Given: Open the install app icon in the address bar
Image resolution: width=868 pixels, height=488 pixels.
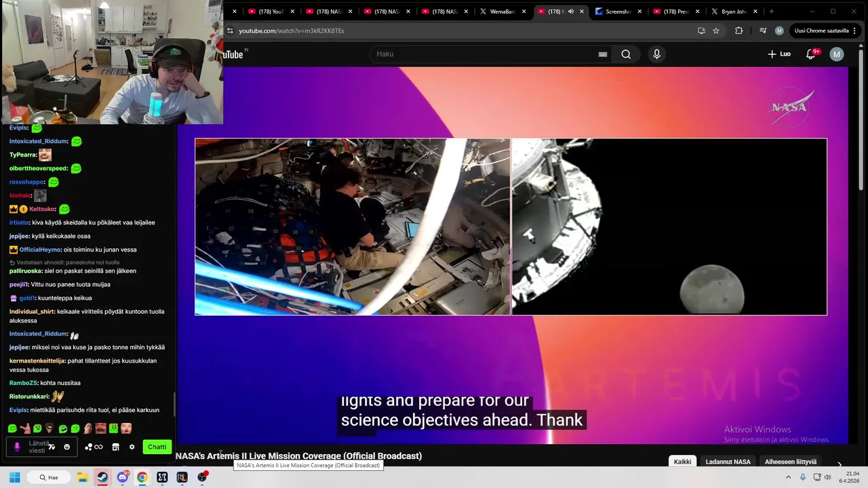Looking at the screenshot, I should pos(701,30).
